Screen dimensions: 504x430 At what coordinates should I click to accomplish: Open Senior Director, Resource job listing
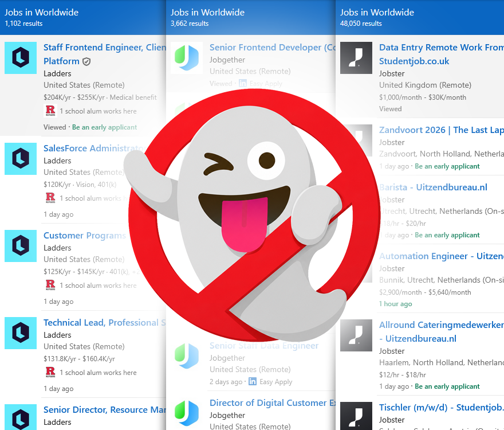click(x=105, y=410)
